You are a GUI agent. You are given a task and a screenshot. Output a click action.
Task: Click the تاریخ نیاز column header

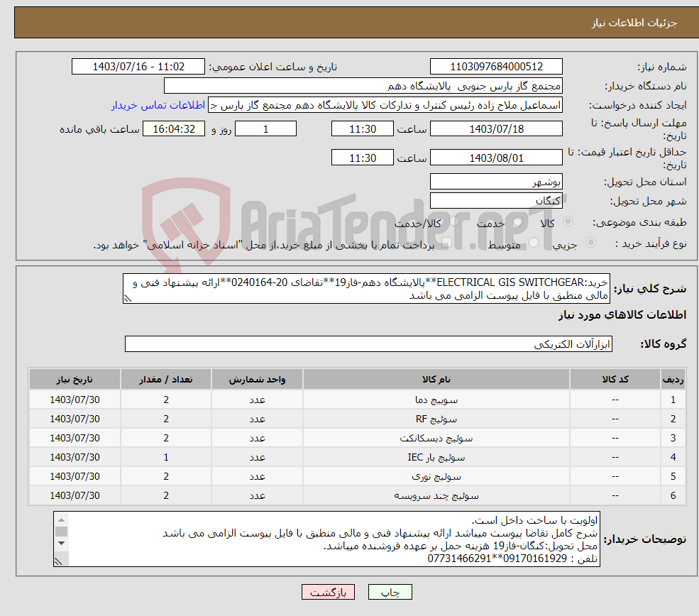pyautogui.click(x=75, y=379)
